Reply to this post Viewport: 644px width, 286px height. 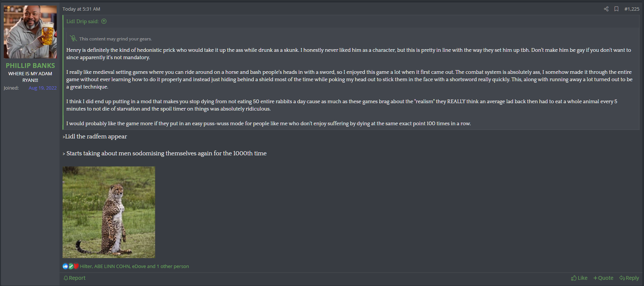[x=629, y=278]
